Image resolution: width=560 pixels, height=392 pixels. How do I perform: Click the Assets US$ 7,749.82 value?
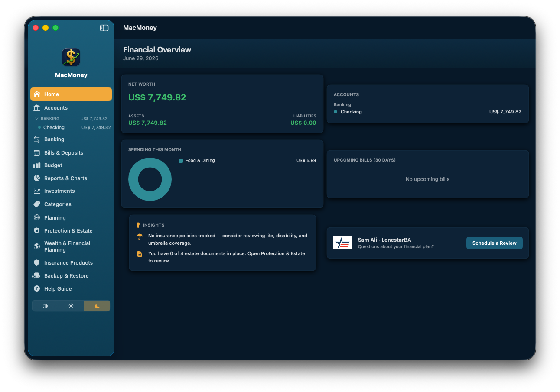pos(147,123)
